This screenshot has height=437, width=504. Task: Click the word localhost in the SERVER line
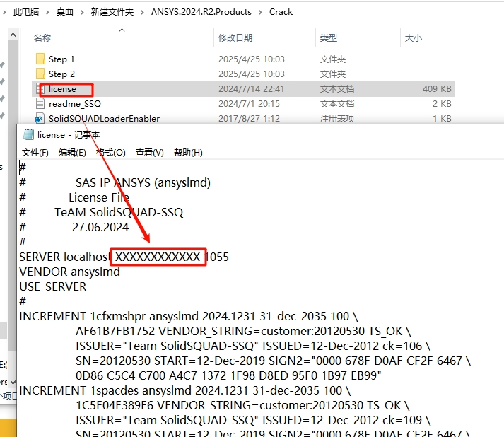point(87,257)
